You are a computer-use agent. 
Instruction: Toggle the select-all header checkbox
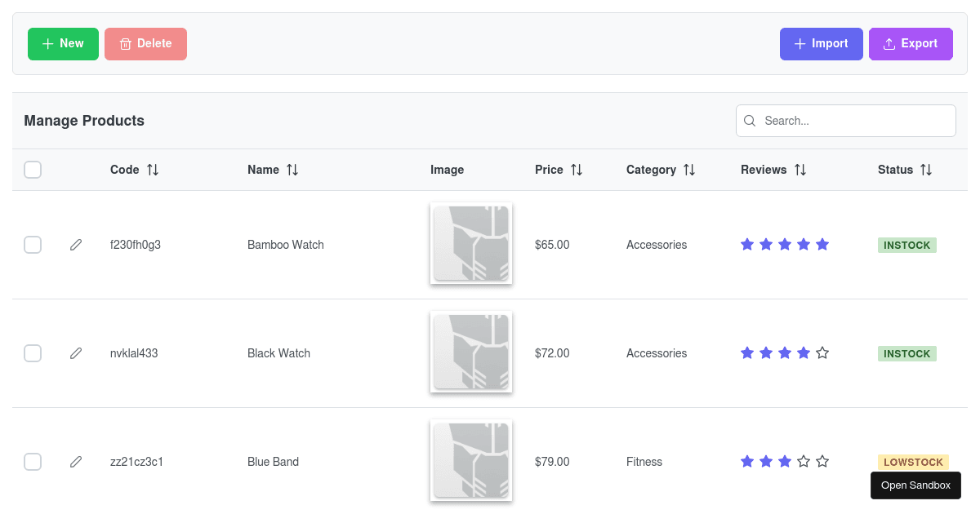tap(33, 170)
